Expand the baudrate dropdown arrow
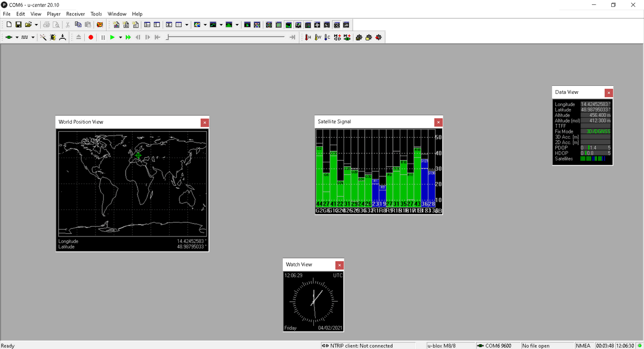 point(33,37)
